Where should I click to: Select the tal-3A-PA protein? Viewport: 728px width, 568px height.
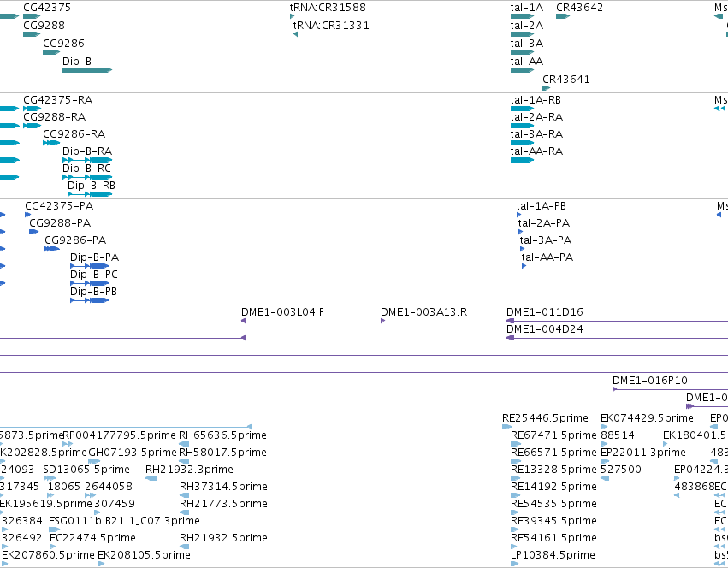click(x=523, y=249)
